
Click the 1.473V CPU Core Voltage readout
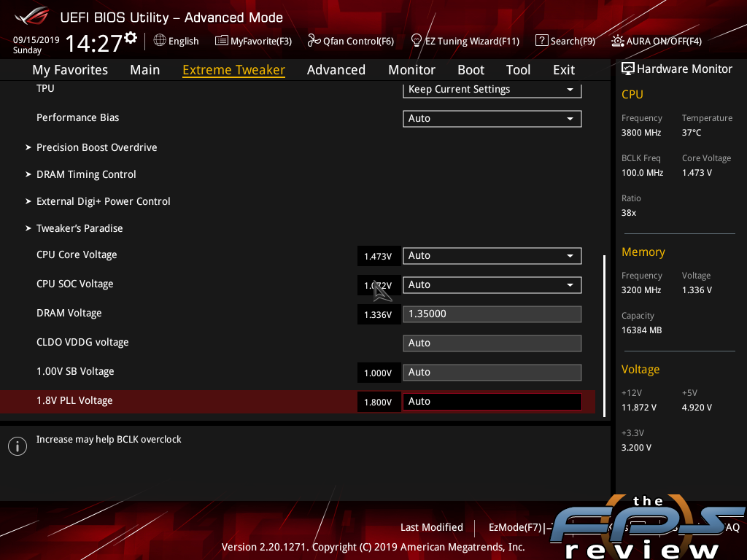[x=378, y=256]
